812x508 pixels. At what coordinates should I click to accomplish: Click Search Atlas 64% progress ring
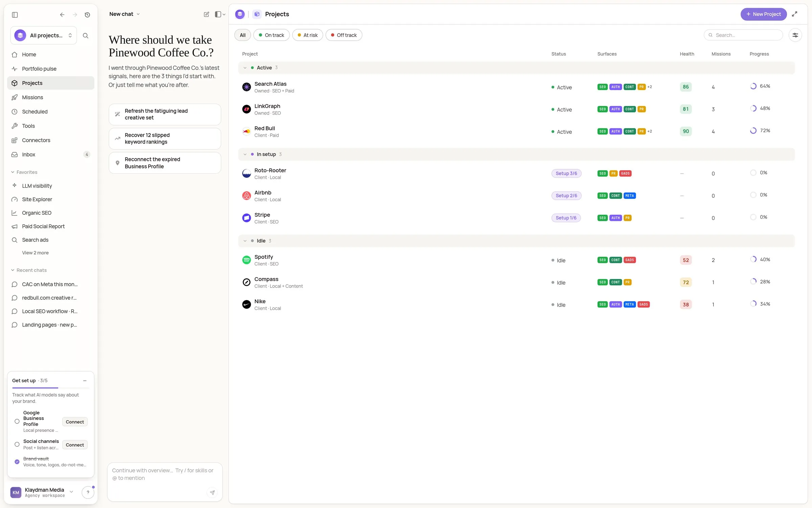753,86
